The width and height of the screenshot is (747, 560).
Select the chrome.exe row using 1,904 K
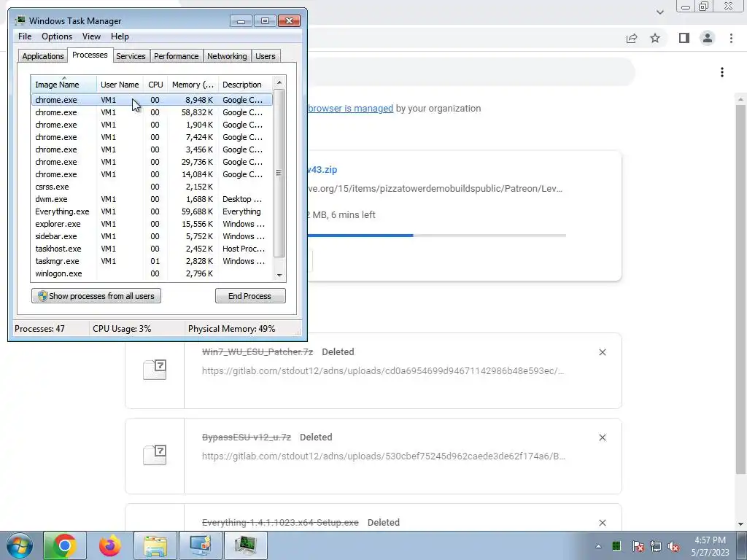(152, 125)
